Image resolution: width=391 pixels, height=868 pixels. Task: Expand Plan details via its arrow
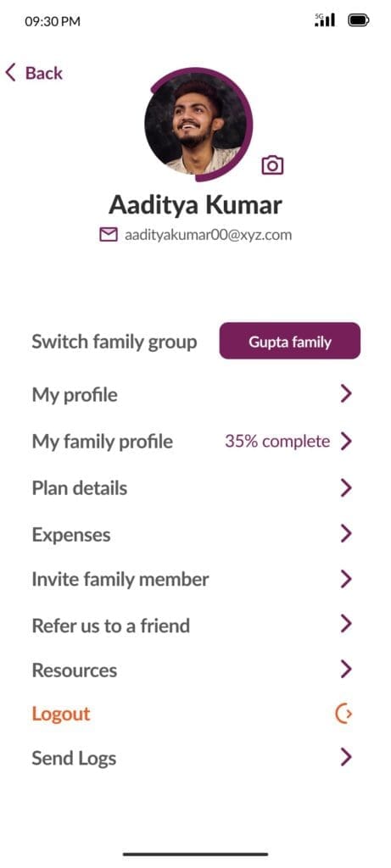pos(346,487)
